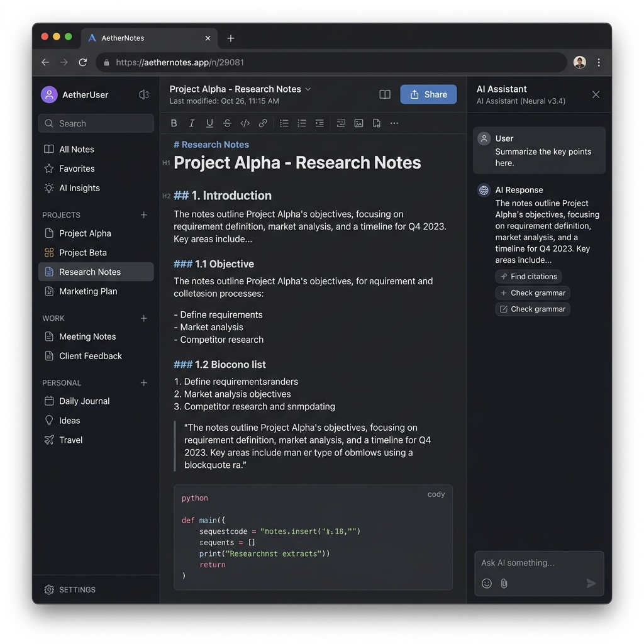Open the Project Beta note
Viewport: 644px width, 644px height.
click(x=96, y=253)
